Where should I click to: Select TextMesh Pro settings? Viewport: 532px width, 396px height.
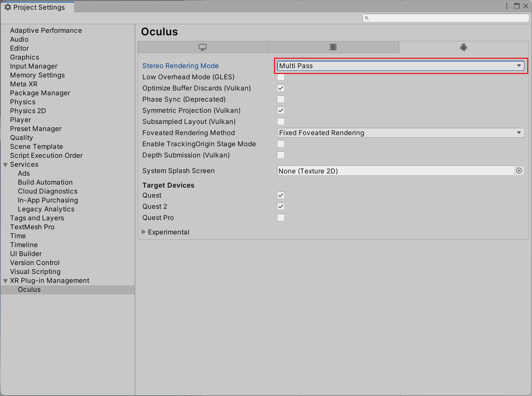pyautogui.click(x=32, y=227)
